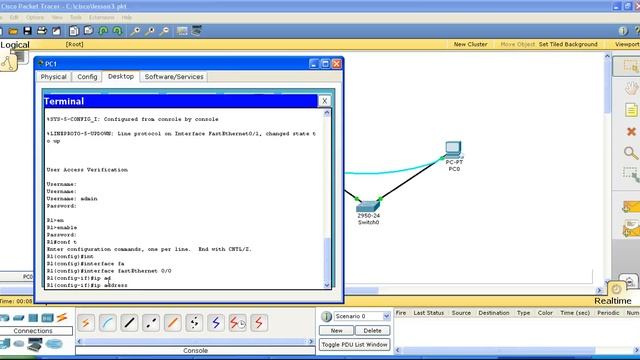
Task: Click the Destination column header
Action: (x=493, y=313)
